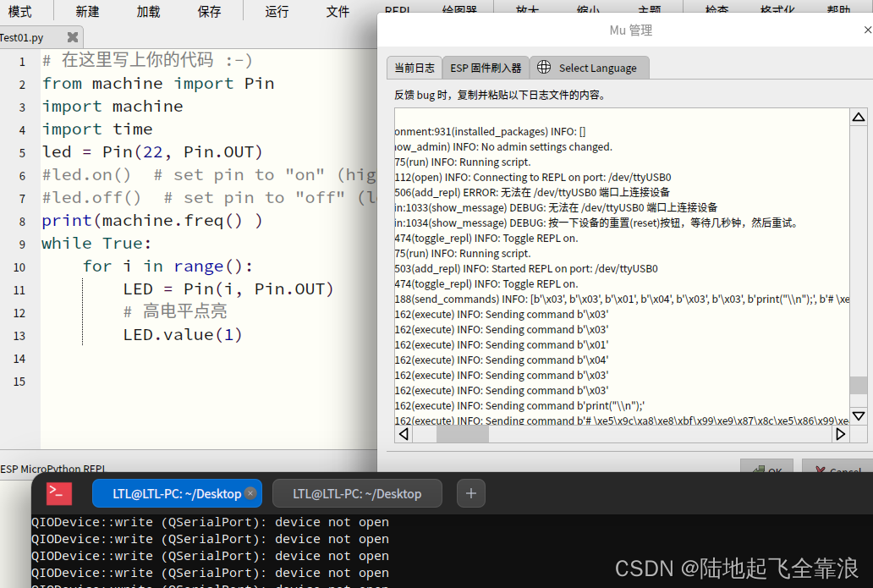The image size is (873, 588).
Task: Click the log scroll down arrow
Action: [859, 416]
